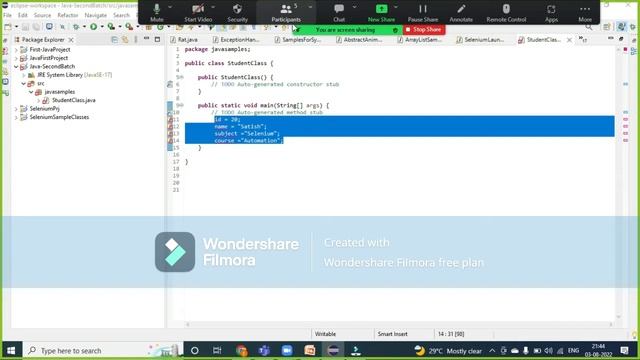
Task: Open the Java perspective icon
Action: (x=621, y=27)
